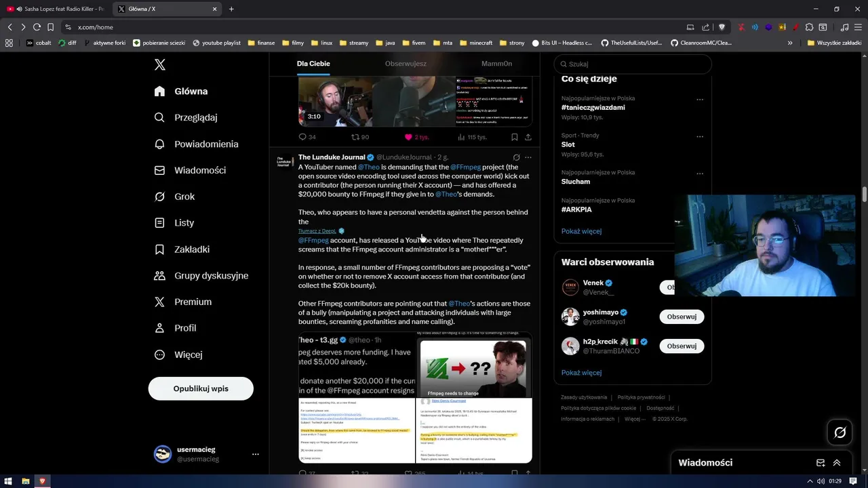This screenshot has height=488, width=868.
Task: Open The Lunduke Journal author name
Action: pos(332,157)
